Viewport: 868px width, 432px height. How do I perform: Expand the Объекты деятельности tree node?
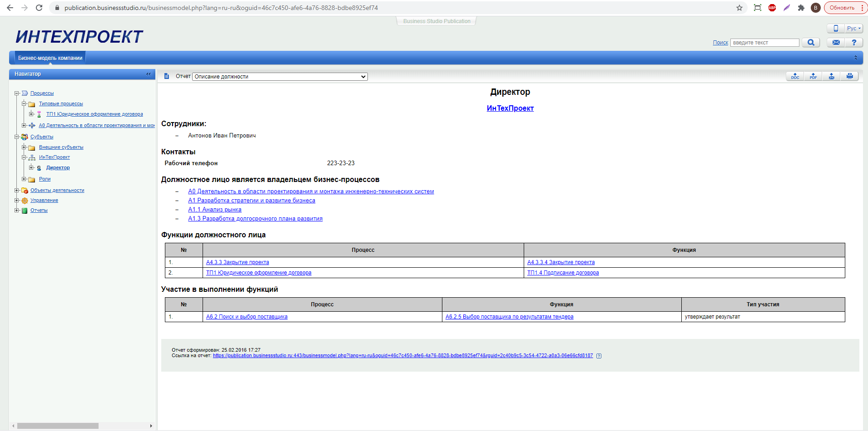click(17, 191)
